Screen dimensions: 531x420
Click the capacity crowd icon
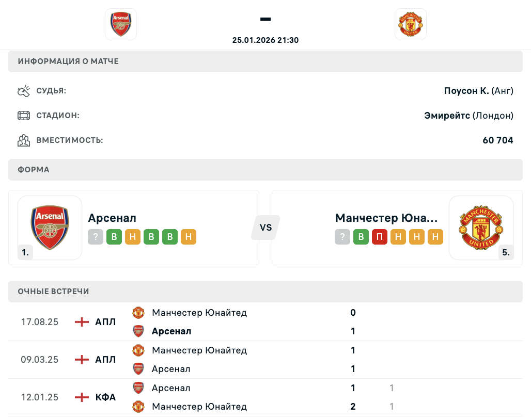click(x=24, y=140)
